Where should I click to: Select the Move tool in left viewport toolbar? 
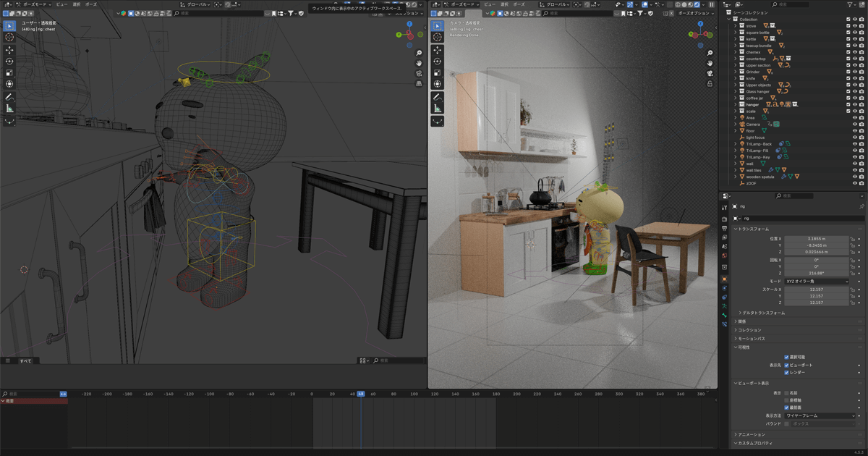coord(9,50)
